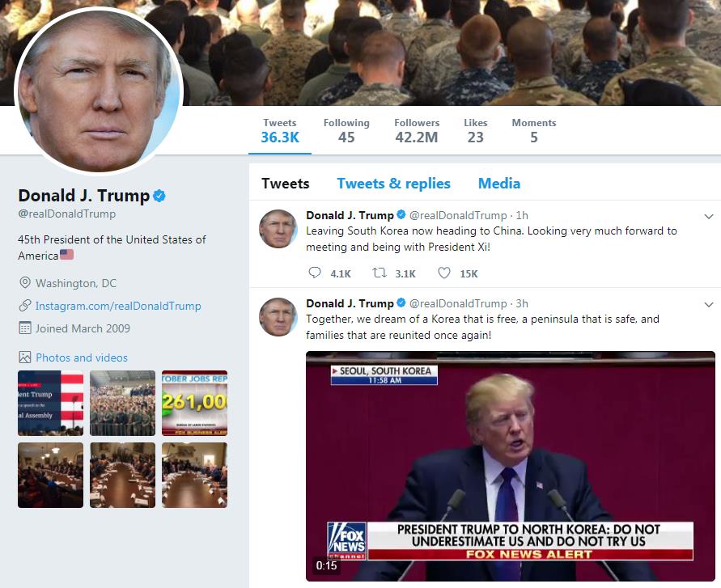This screenshot has width=721, height=588.
Task: Click the large round profile picture
Action: 99,91
